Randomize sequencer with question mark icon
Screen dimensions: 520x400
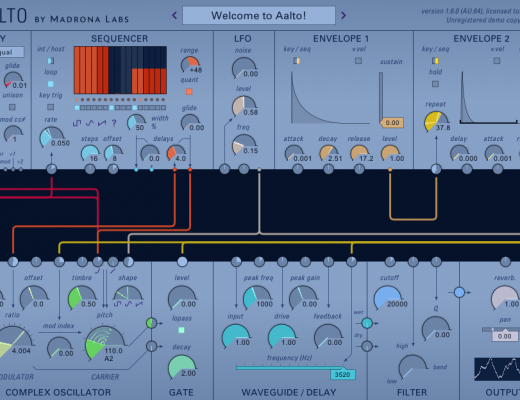(x=114, y=123)
